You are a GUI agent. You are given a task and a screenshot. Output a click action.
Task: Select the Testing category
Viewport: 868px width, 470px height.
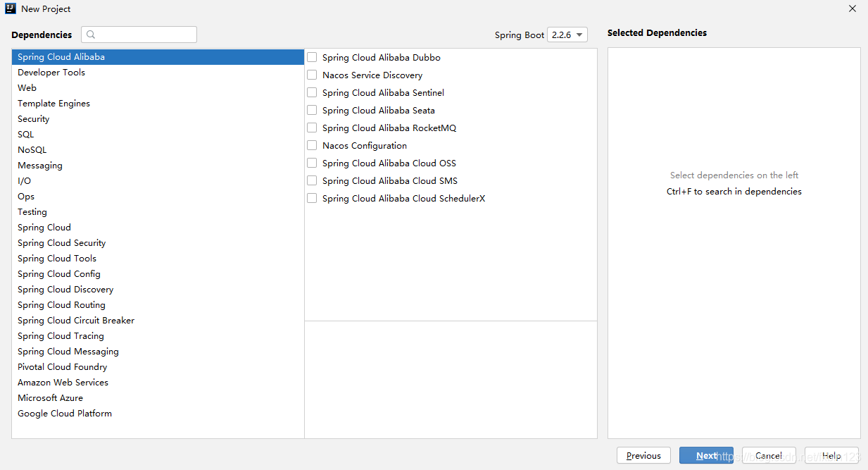[158, 212]
